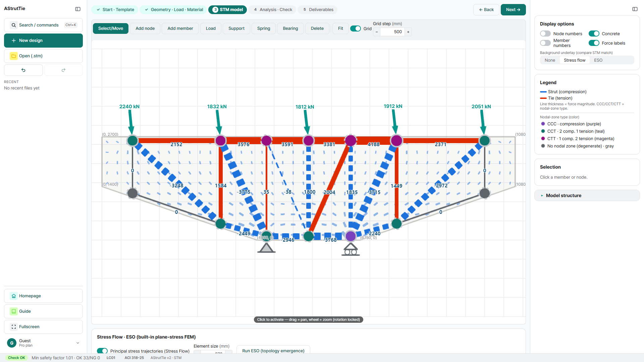
Task: Choose the Add member tool
Action: click(x=180, y=28)
